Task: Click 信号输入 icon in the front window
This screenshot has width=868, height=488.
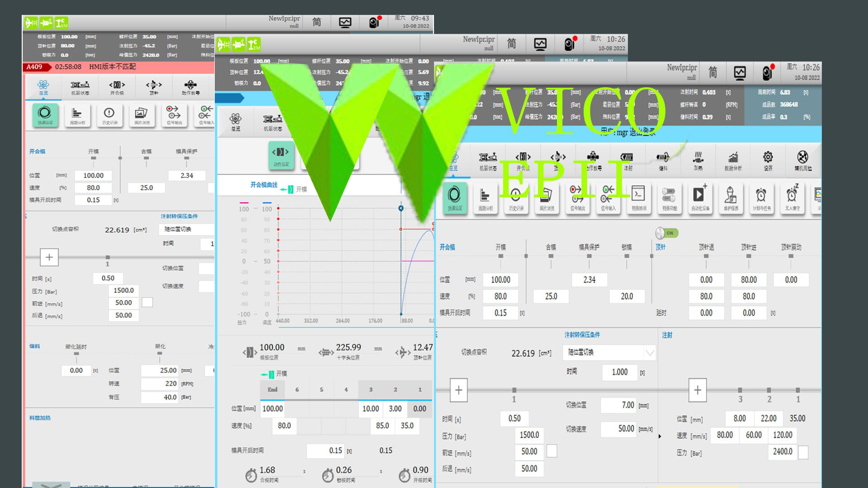Action: [x=608, y=198]
